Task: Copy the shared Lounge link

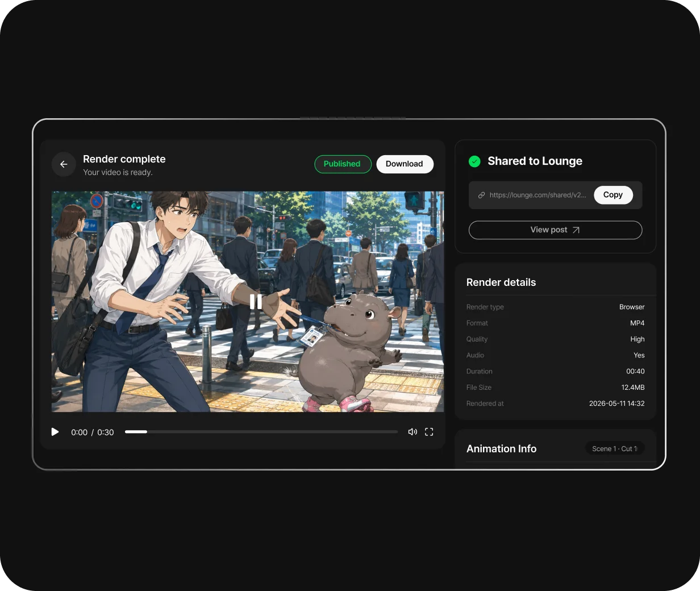Action: pos(612,195)
